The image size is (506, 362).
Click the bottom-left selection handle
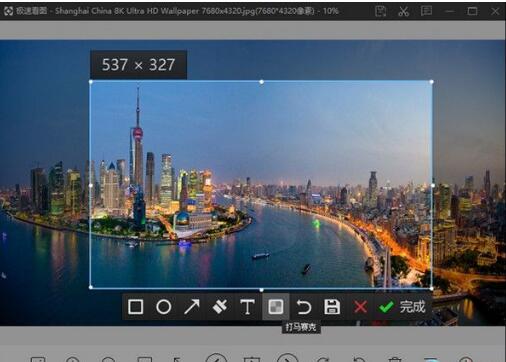91,288
